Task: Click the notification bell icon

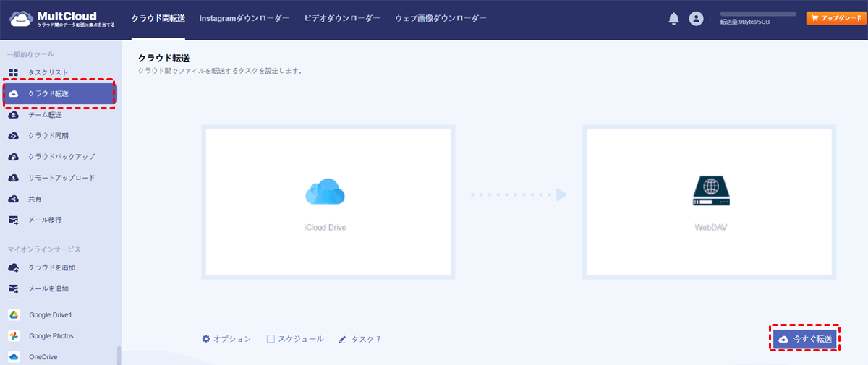Action: point(673,19)
